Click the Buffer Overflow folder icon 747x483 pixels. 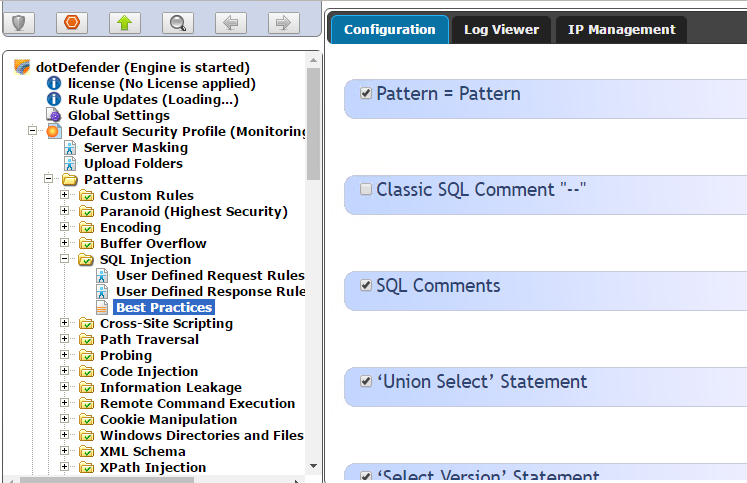pos(86,243)
